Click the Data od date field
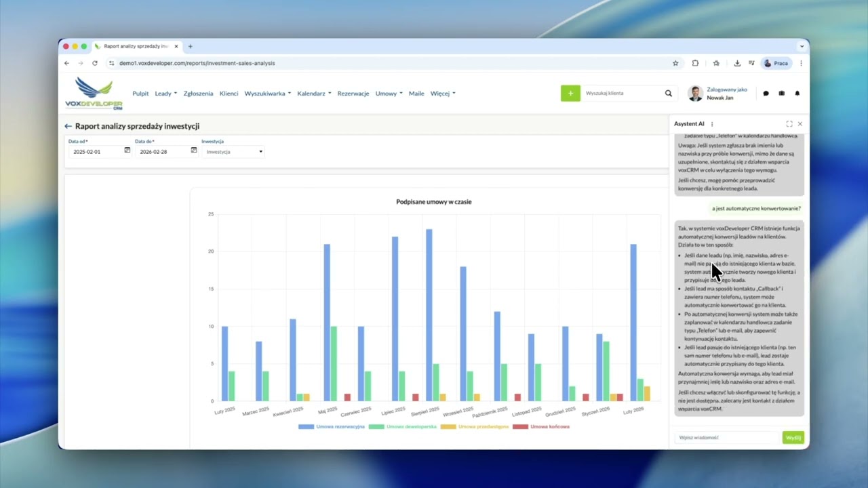This screenshot has width=868, height=488. click(94, 151)
